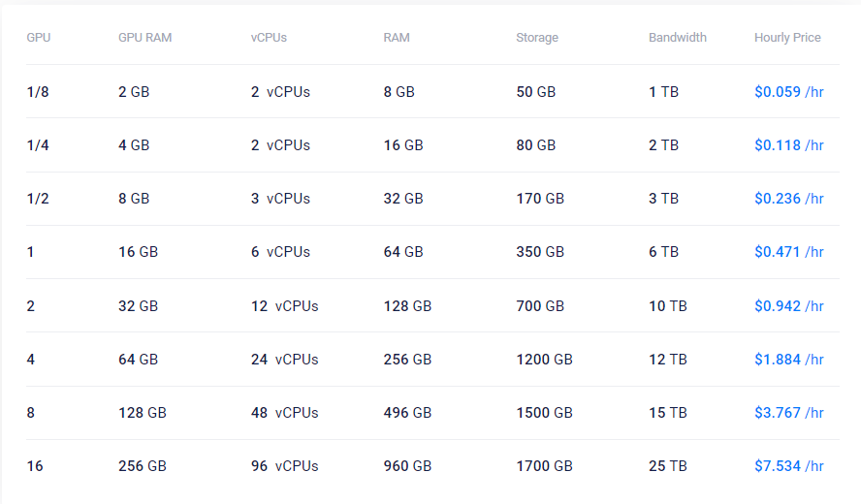Click the GPU RAM column header
This screenshot has height=504, width=861.
[x=144, y=38]
